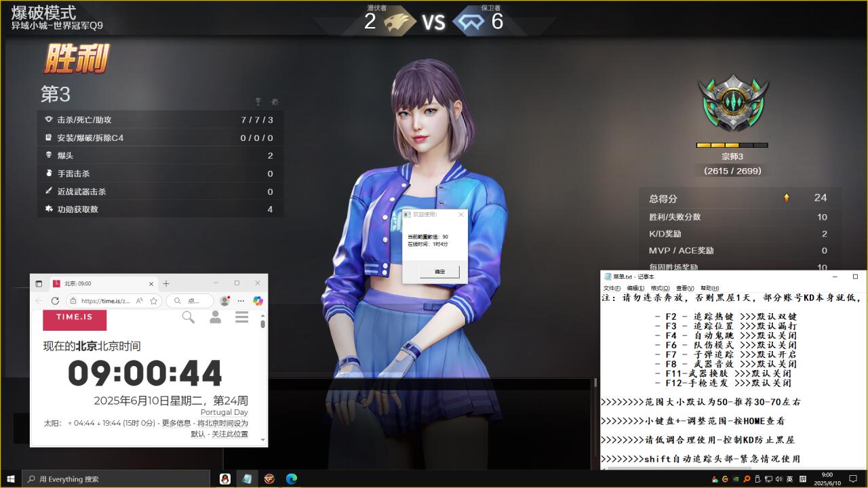Click the 近战武器击杀 stats row
This screenshot has width=868, height=488.
(x=160, y=192)
